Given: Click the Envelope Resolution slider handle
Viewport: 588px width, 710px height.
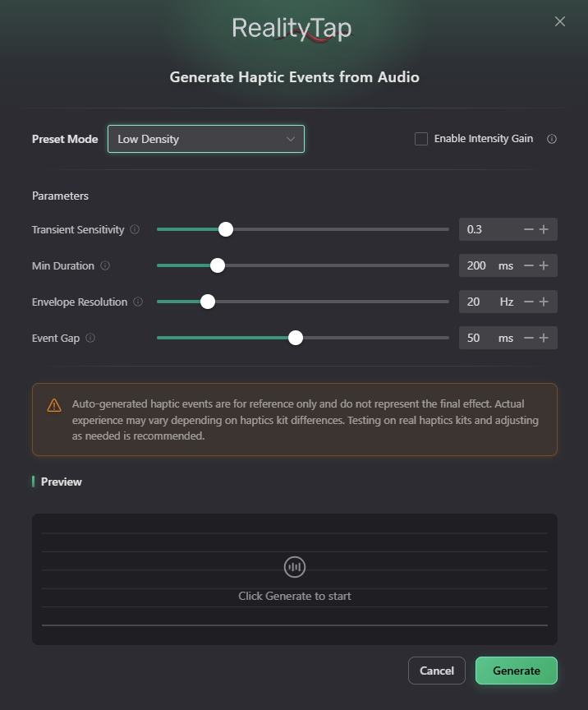Looking at the screenshot, I should click(208, 302).
